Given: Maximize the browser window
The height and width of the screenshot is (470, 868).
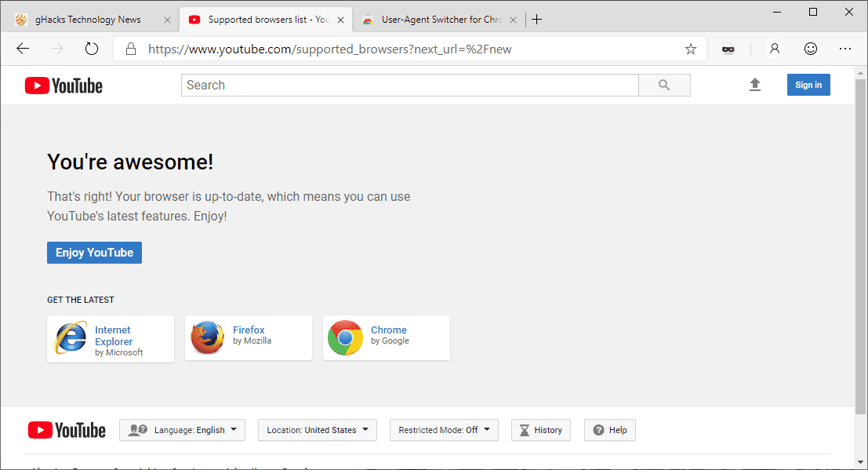Looking at the screenshot, I should click(x=813, y=12).
